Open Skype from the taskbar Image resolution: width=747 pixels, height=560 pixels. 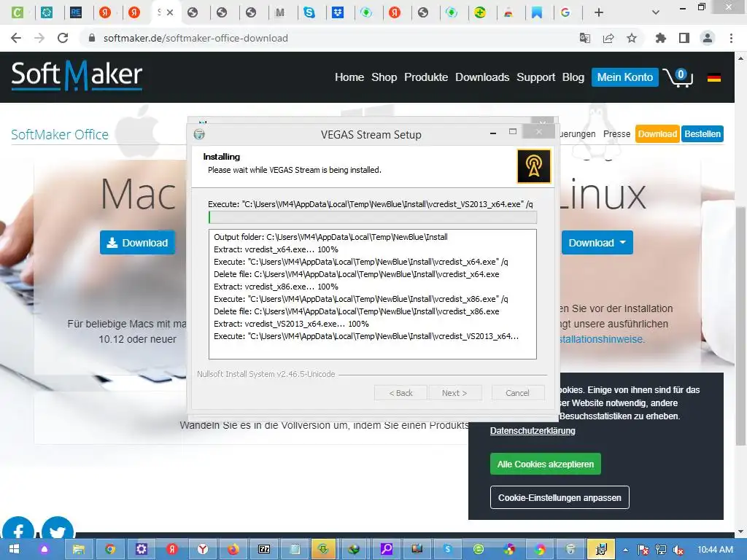(x=448, y=550)
